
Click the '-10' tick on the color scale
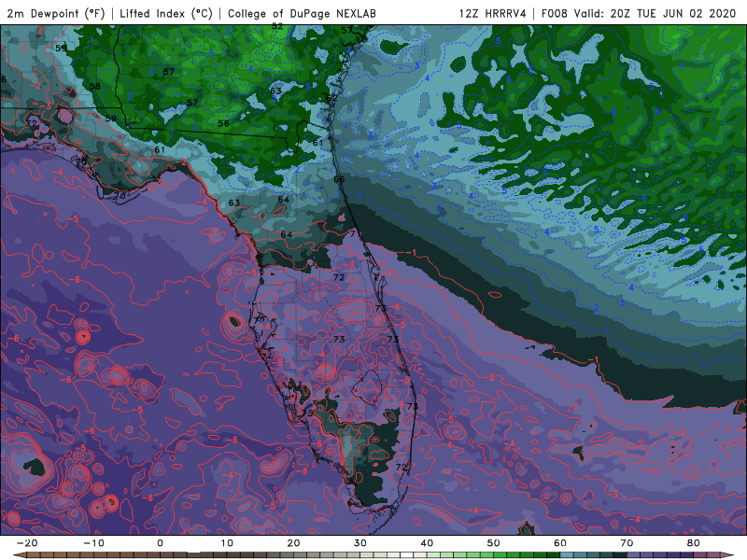click(93, 543)
